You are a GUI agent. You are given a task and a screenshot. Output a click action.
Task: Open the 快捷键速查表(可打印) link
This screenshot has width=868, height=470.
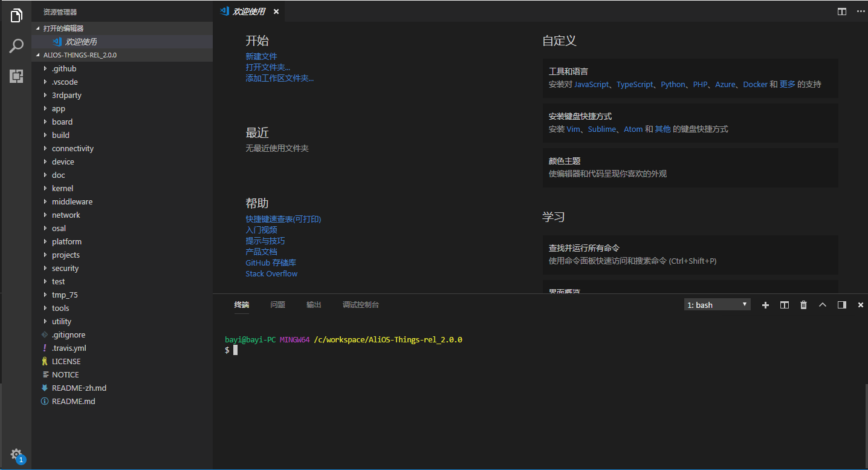click(x=283, y=219)
